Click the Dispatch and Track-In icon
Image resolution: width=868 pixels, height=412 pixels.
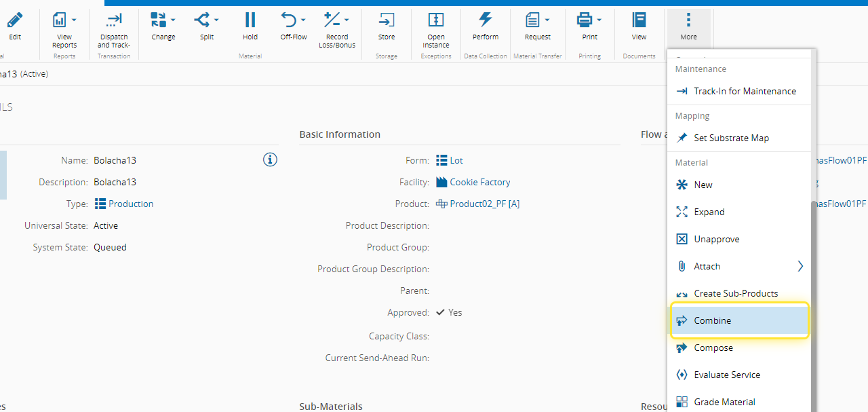(114, 20)
